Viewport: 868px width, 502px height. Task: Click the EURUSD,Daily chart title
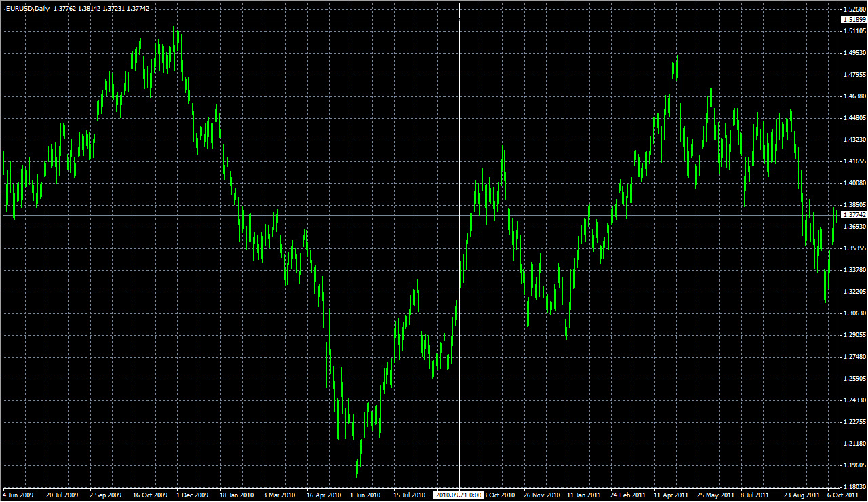(x=27, y=8)
